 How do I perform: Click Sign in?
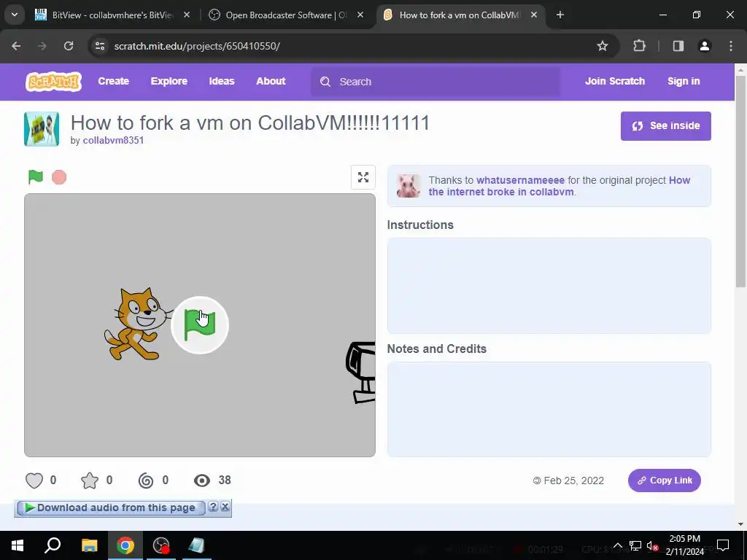pos(684,82)
